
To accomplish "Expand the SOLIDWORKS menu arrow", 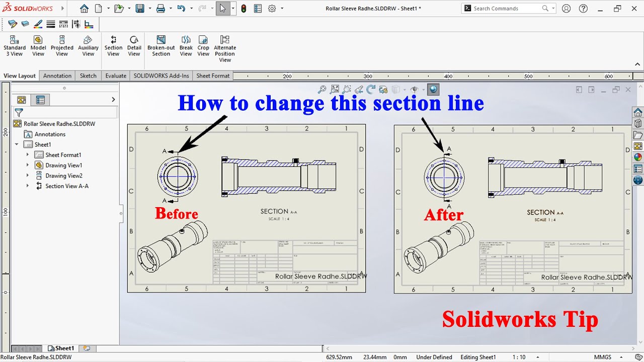I will (63, 9).
